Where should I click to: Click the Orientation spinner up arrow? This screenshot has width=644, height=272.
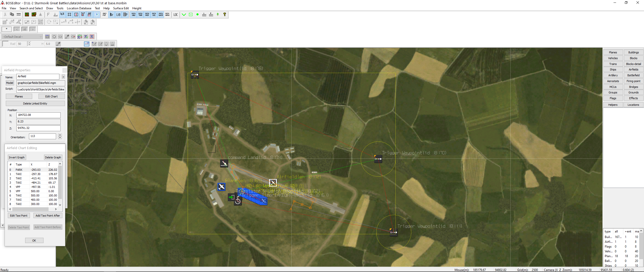(60, 135)
